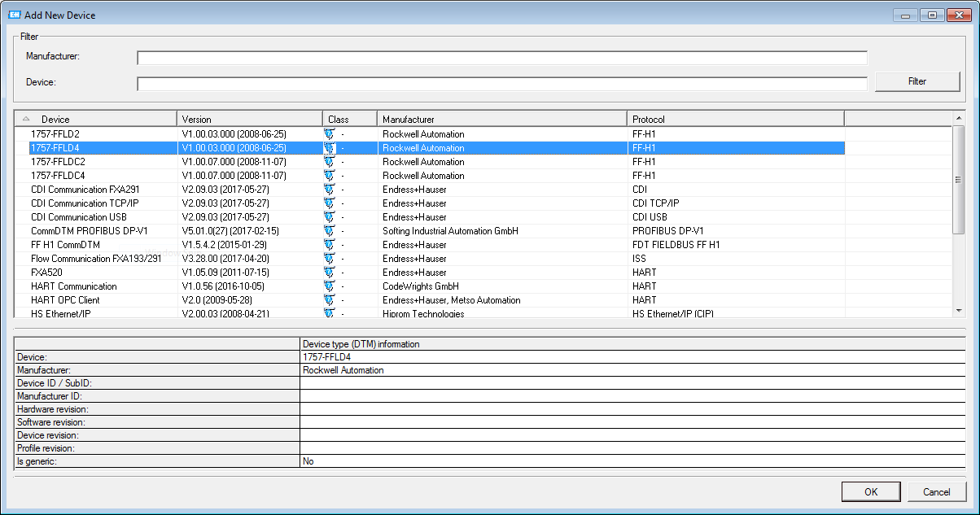Click the class icon for CommDTM PROFIBUS DP-V1

(x=330, y=231)
